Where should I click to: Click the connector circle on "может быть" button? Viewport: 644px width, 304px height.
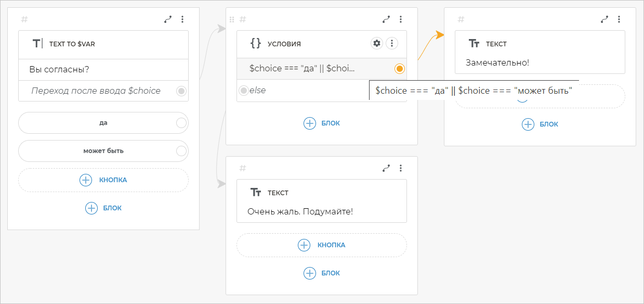tap(181, 151)
